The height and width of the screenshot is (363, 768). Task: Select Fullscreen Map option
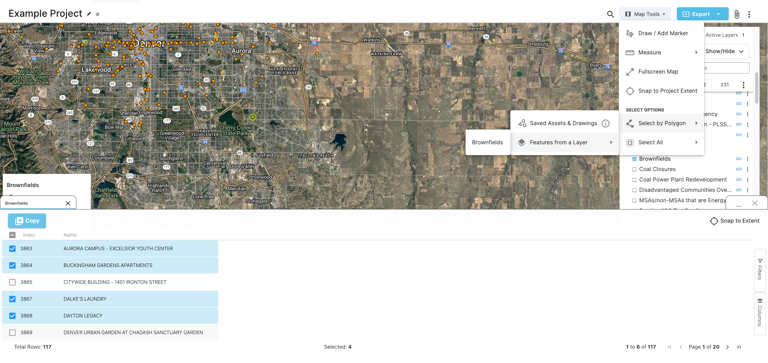[x=661, y=72]
